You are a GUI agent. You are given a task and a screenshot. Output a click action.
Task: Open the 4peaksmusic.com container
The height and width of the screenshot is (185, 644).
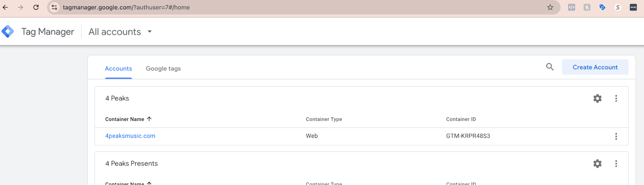[130, 136]
